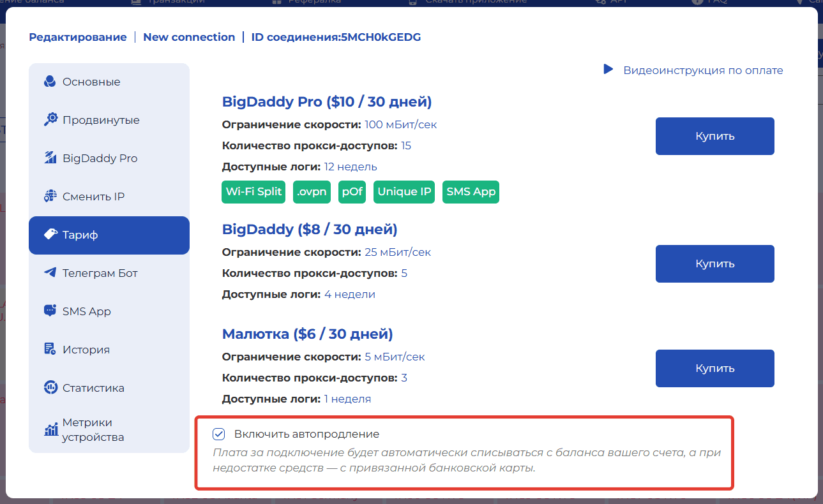Toggle the Включить автопродление checkbox
Viewport: 823px width, 504px height.
(218, 434)
